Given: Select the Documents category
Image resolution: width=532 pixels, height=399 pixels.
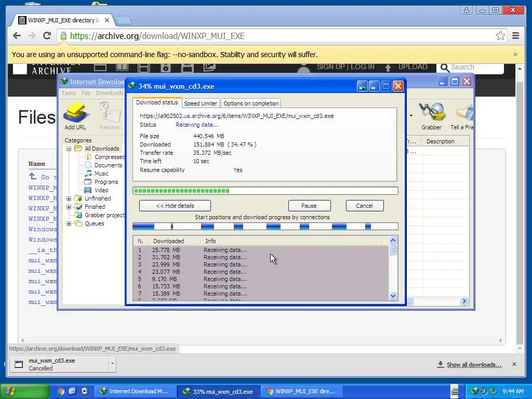Looking at the screenshot, I should [x=108, y=165].
